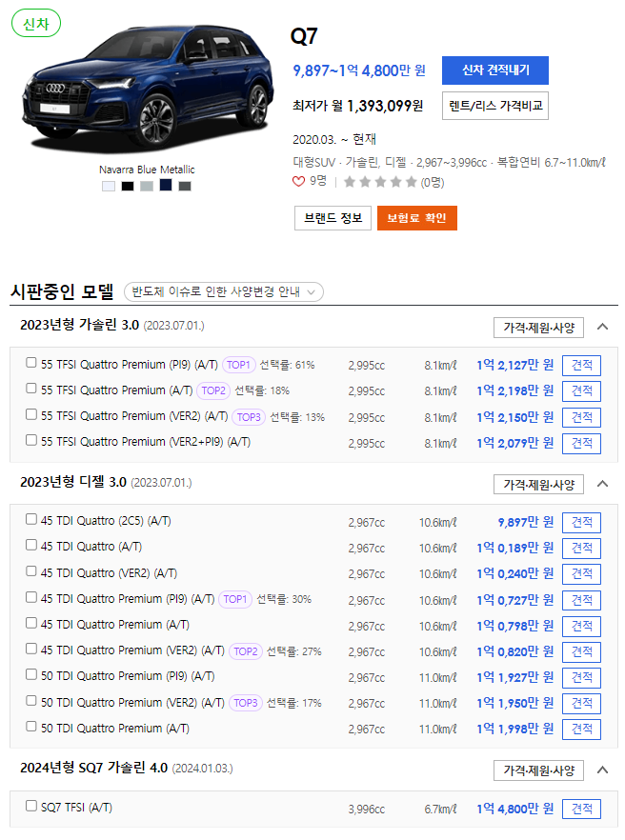Click 견적 for the 9,897만 원 trim
This screenshot has width=625, height=840.
pyautogui.click(x=581, y=522)
